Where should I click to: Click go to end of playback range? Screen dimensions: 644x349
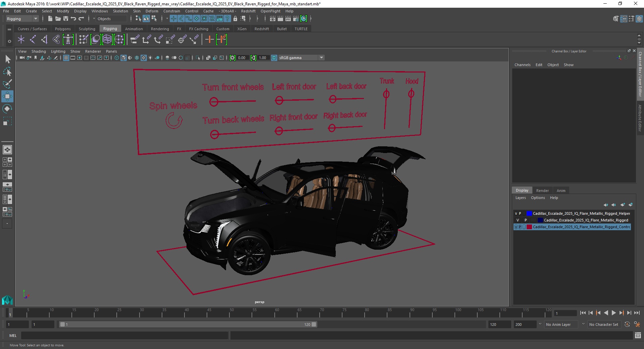click(637, 313)
